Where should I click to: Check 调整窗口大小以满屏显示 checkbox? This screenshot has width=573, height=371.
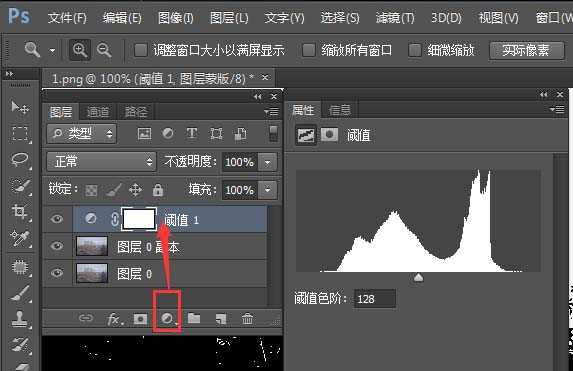(140, 50)
